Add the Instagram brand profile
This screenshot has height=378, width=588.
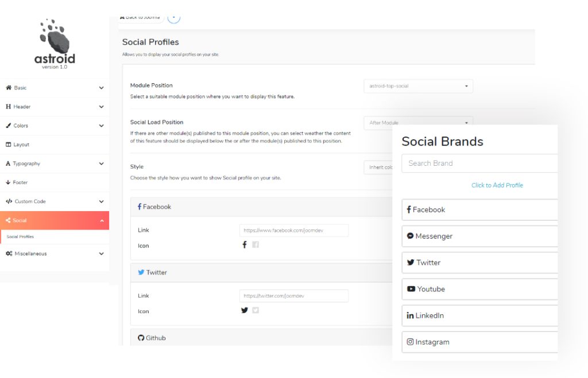click(479, 342)
